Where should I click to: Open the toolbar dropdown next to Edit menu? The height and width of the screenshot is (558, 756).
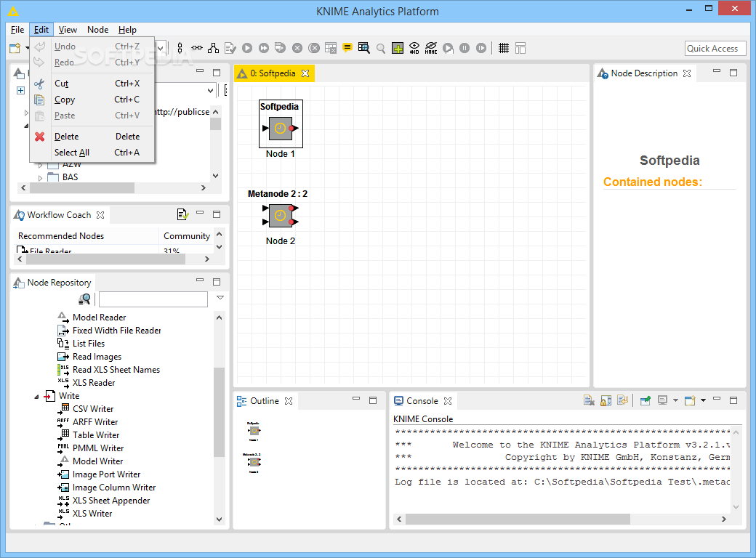click(161, 48)
